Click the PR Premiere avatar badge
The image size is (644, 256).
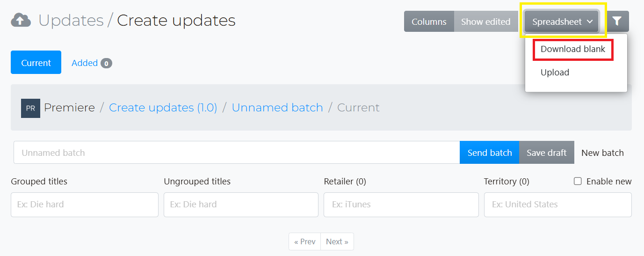30,108
